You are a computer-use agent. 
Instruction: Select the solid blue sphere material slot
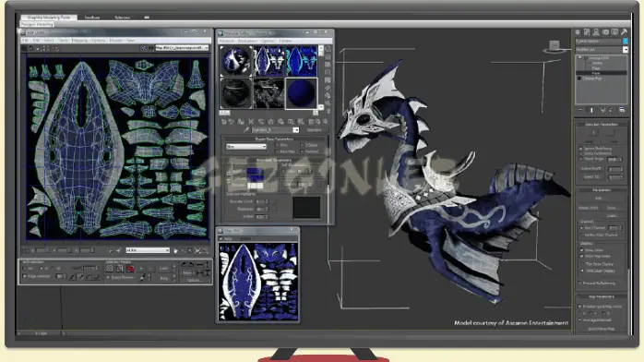pos(301,93)
